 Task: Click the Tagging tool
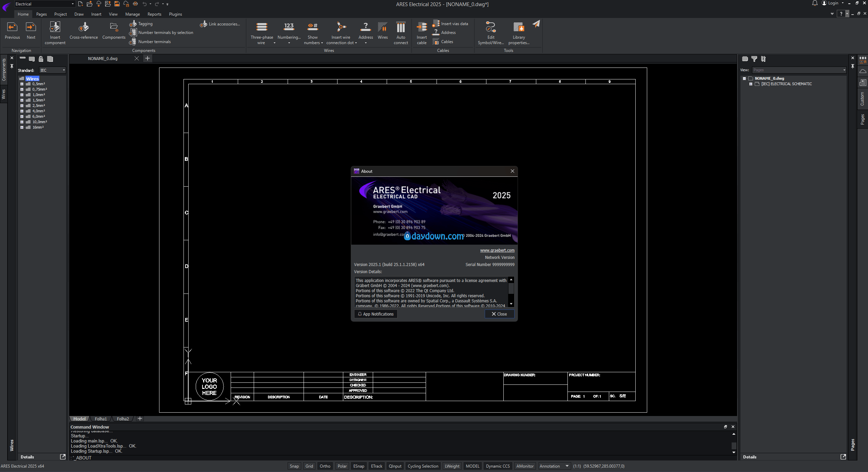coord(141,24)
